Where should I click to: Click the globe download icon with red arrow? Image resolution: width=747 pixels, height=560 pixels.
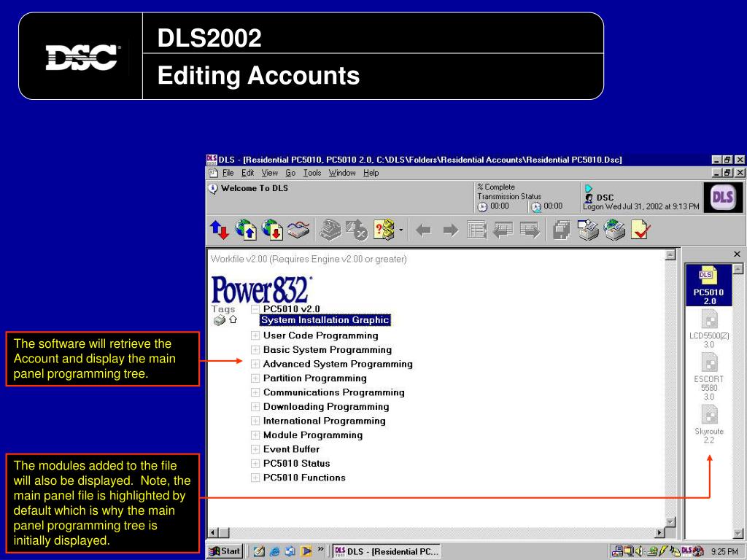click(x=273, y=230)
